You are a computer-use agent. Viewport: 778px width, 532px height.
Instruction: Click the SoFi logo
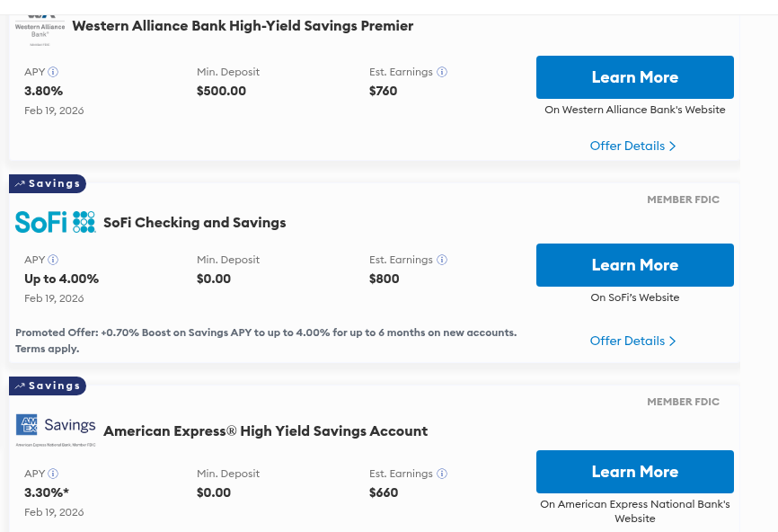tap(56, 222)
